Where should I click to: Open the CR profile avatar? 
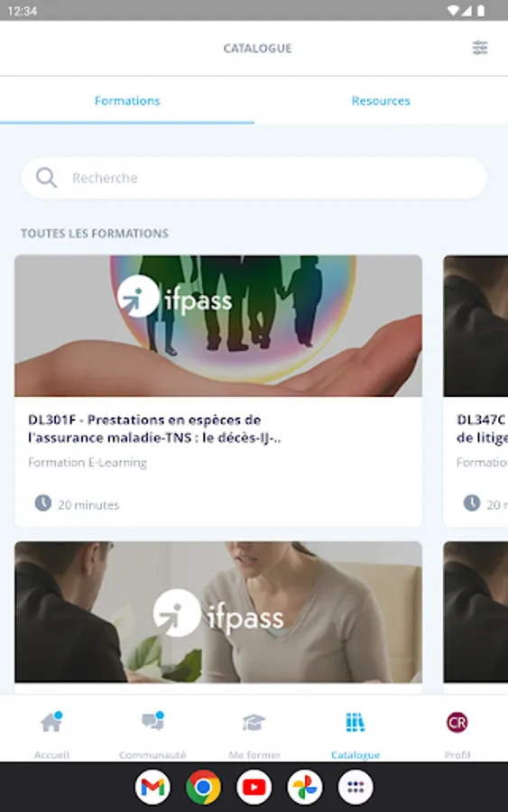pos(457,722)
